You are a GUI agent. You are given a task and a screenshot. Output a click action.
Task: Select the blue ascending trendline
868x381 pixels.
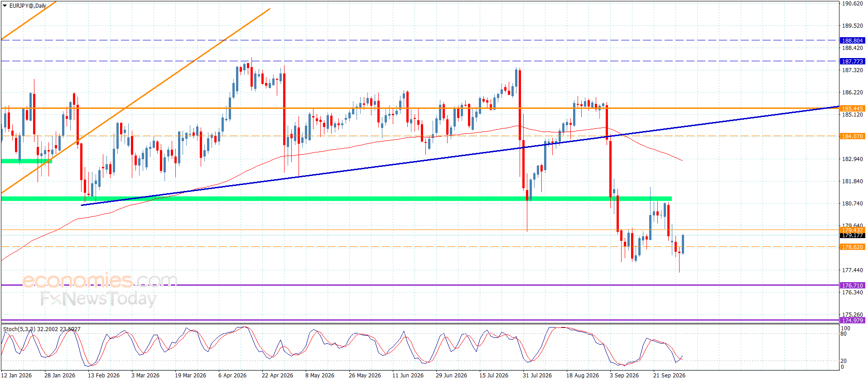460,156
